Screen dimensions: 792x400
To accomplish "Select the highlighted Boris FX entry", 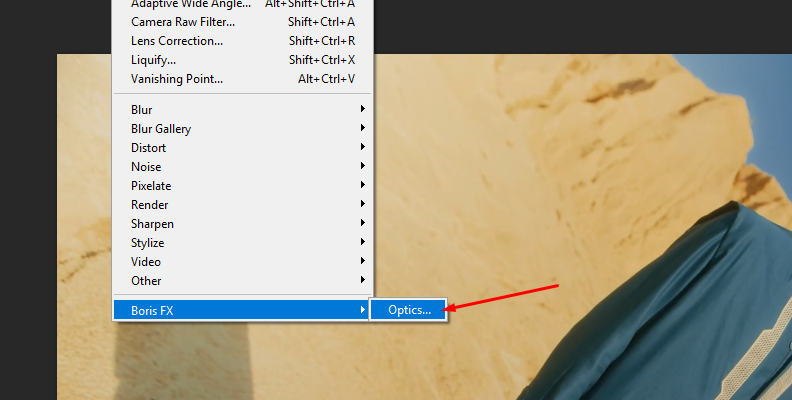I will 241,310.
